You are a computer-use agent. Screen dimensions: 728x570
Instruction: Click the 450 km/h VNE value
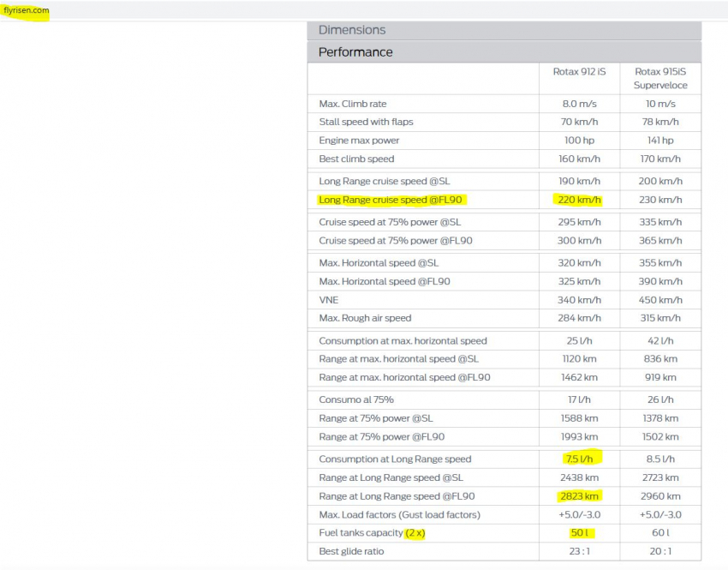(660, 301)
